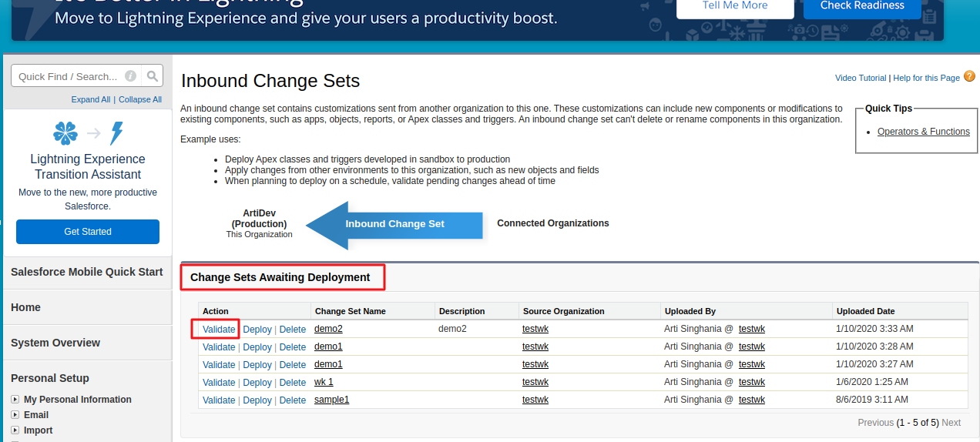Viewport: 980px width, 442px height.
Task: Open Operators & Functions quick tip
Action: point(923,132)
